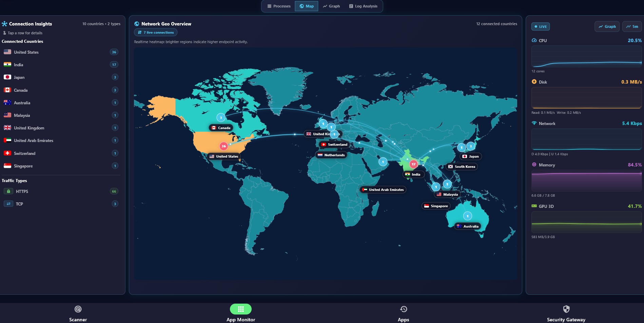Select the Malaysia row in Connected Countries
644x323 pixels.
pyautogui.click(x=61, y=115)
